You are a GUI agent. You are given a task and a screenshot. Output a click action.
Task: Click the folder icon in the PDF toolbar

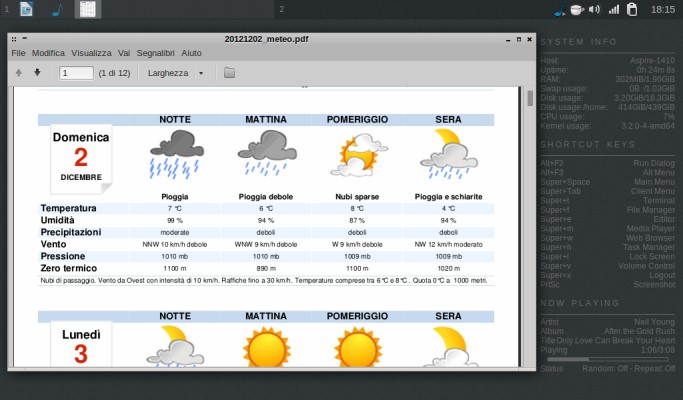point(229,72)
